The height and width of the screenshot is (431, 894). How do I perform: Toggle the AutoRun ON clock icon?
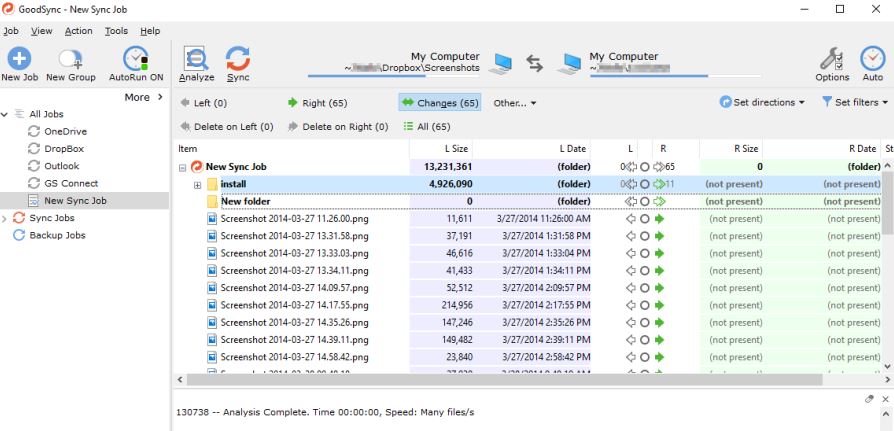pos(136,59)
